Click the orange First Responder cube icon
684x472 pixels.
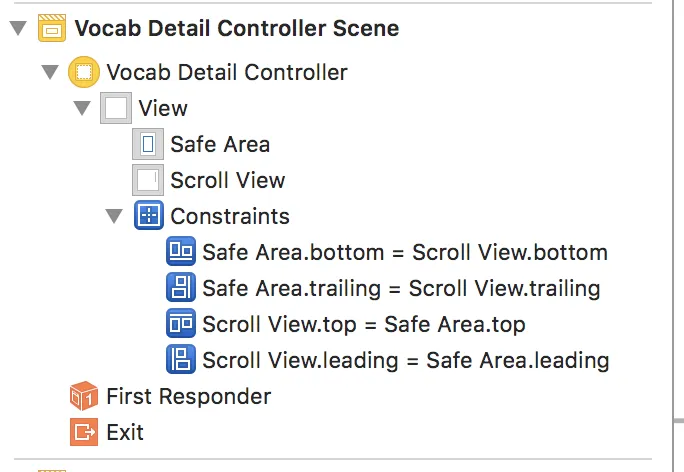point(84,396)
